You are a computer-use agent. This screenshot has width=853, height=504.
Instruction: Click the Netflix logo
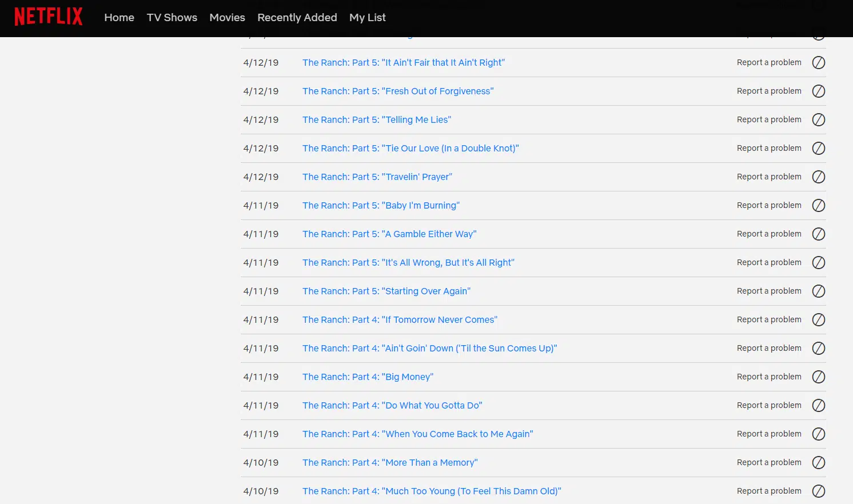tap(49, 17)
